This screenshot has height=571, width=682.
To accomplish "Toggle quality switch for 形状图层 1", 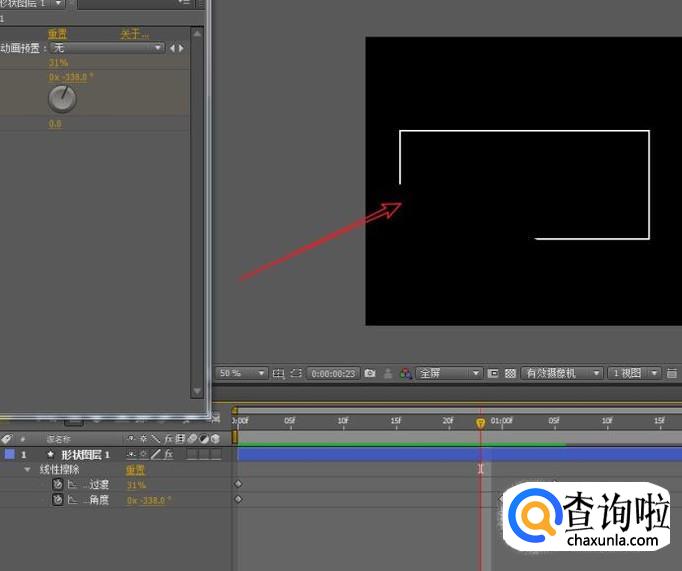I will point(155,455).
